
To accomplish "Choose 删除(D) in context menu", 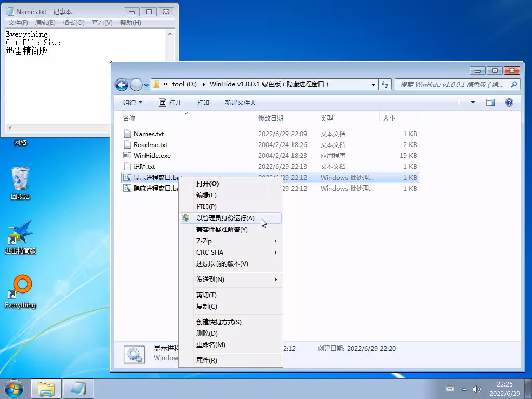I will 231,333.
